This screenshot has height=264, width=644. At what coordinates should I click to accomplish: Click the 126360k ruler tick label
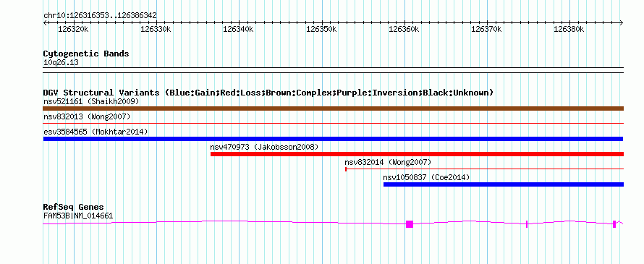(x=404, y=29)
